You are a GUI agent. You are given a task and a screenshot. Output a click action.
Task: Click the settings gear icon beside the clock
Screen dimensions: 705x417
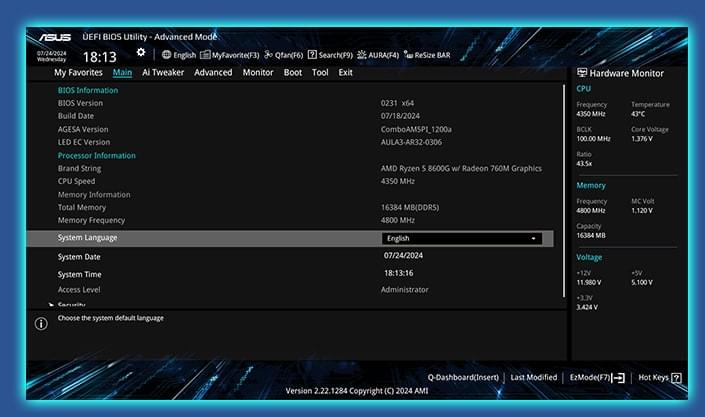point(141,53)
